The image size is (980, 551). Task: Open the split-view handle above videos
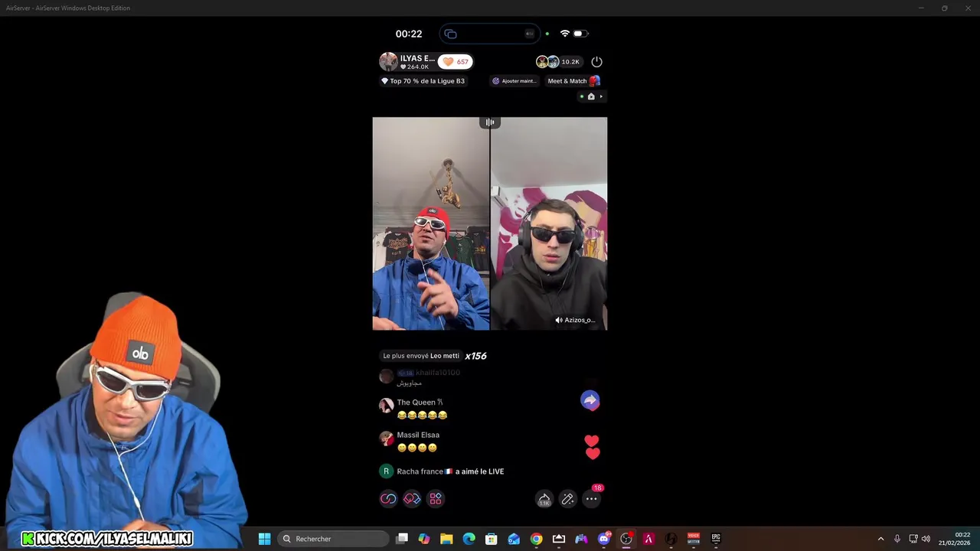point(490,122)
